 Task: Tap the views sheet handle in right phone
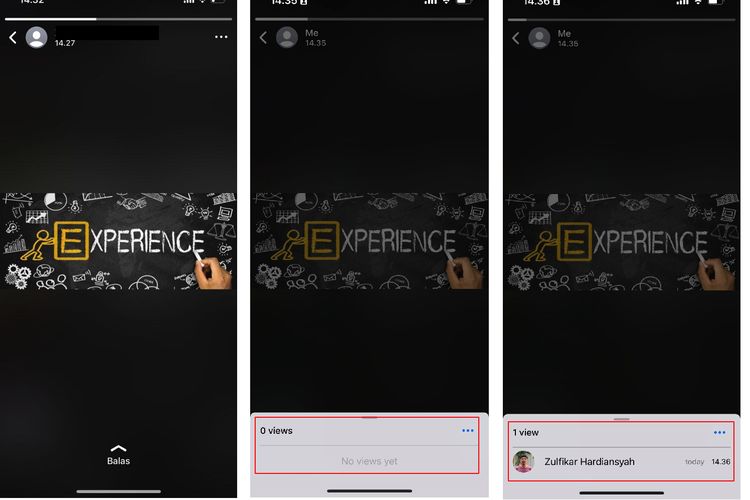(x=621, y=419)
